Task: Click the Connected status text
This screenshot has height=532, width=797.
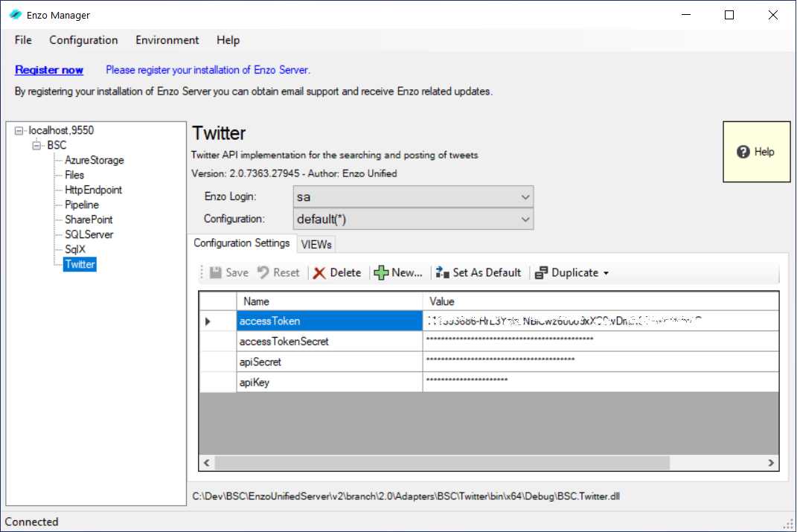Action: (31, 522)
